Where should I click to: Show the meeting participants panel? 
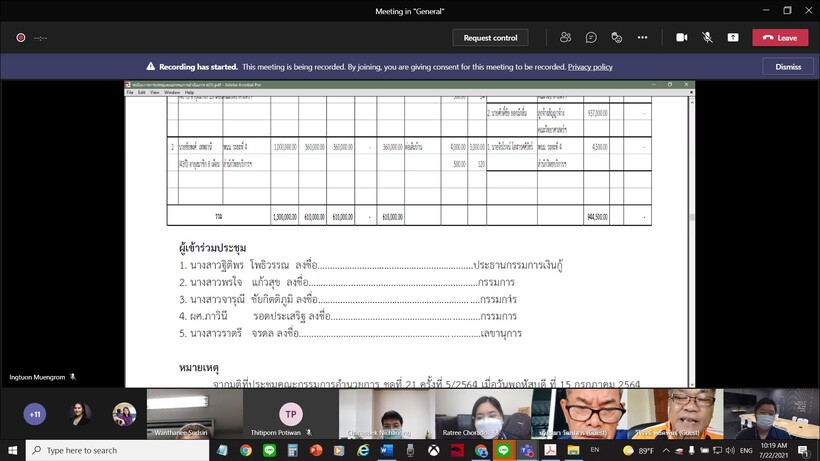pyautogui.click(x=566, y=37)
